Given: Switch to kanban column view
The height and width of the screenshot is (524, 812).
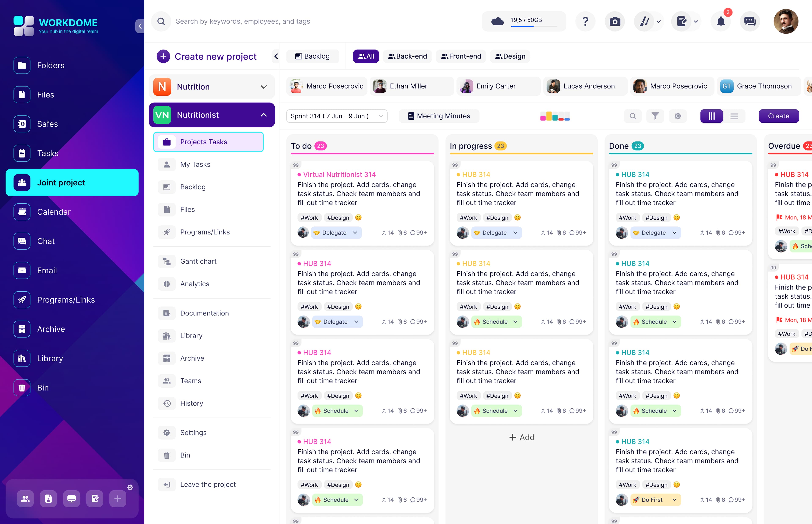Looking at the screenshot, I should pyautogui.click(x=711, y=116).
